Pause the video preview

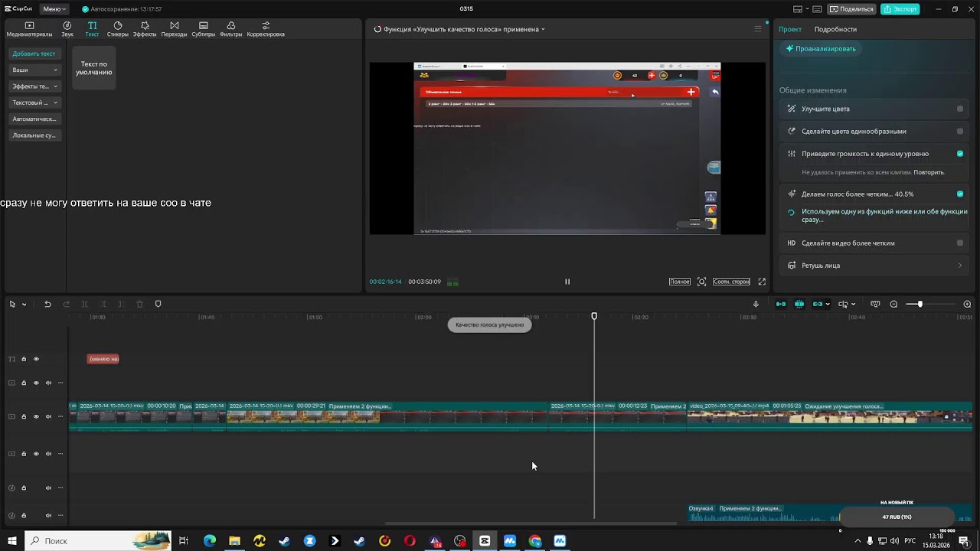tap(567, 282)
